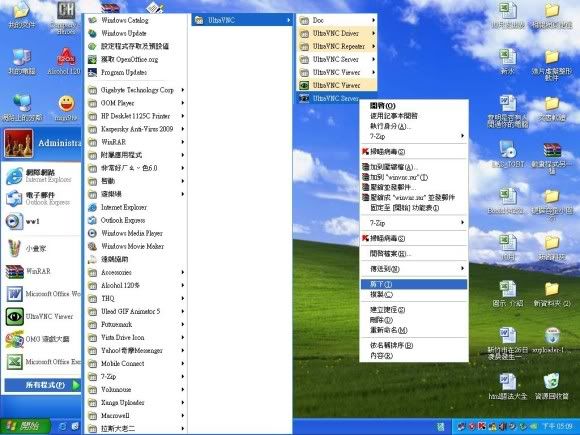
Task: Open the 資源回收筒 recycle bin on the desktop
Action: 552,386
